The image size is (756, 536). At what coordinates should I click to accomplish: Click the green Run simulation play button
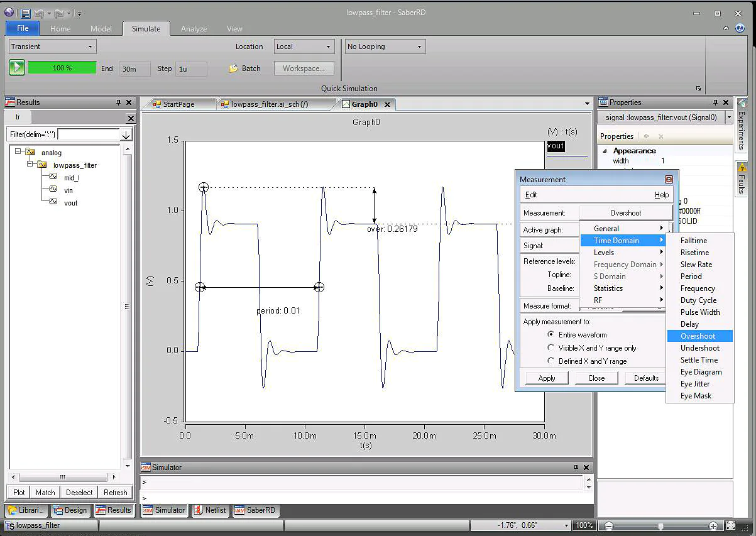click(17, 68)
